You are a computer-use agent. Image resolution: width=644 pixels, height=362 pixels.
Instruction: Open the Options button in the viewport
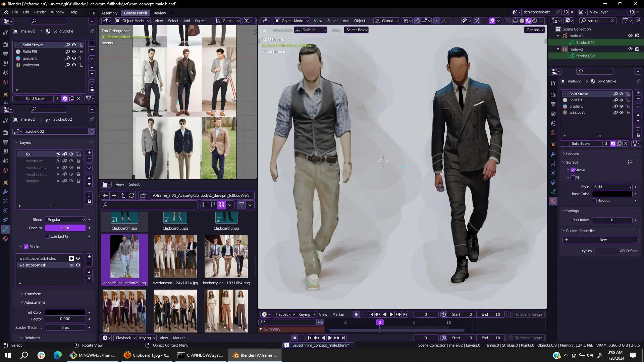click(535, 30)
